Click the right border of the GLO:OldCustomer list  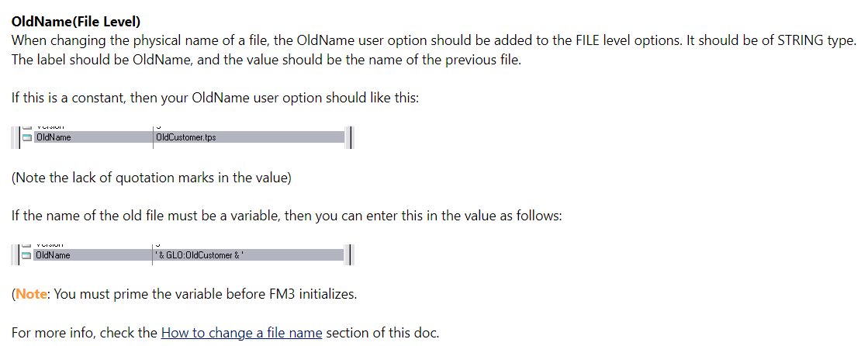352,254
